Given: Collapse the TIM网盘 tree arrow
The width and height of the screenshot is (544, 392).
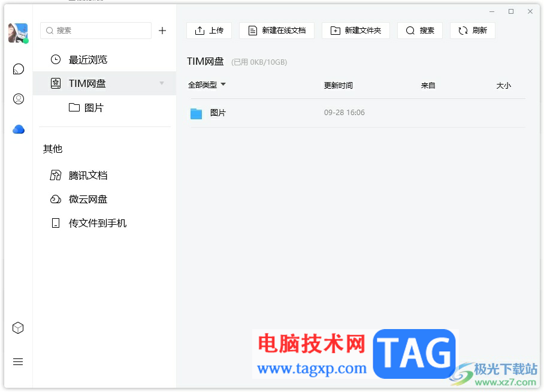Looking at the screenshot, I should coord(162,83).
